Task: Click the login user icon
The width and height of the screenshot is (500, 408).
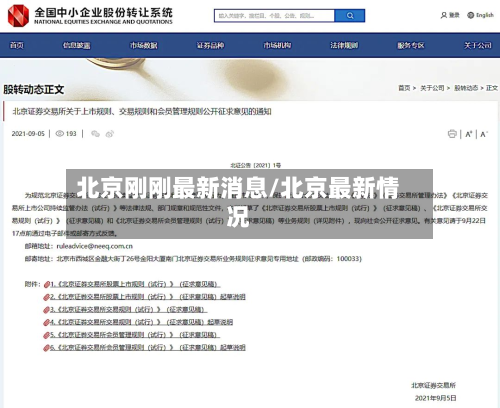Action: [444, 15]
